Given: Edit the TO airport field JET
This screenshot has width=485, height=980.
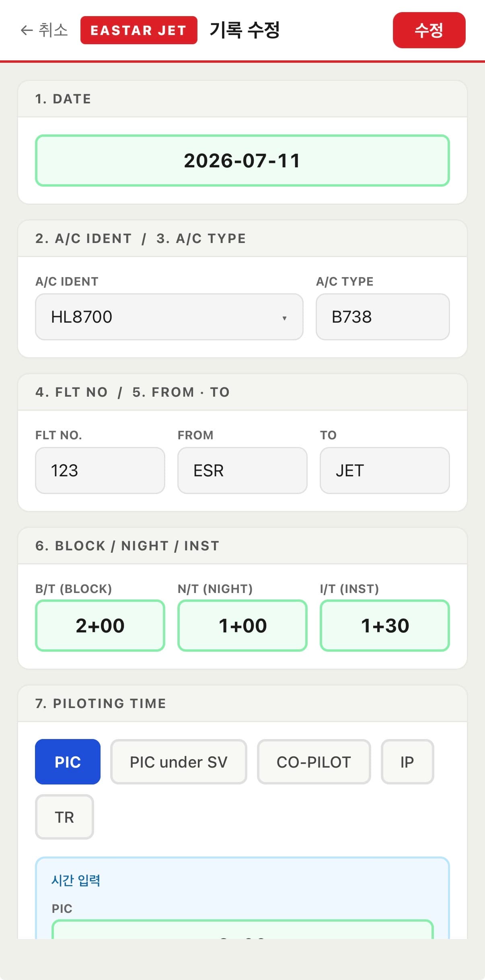Looking at the screenshot, I should click(385, 471).
